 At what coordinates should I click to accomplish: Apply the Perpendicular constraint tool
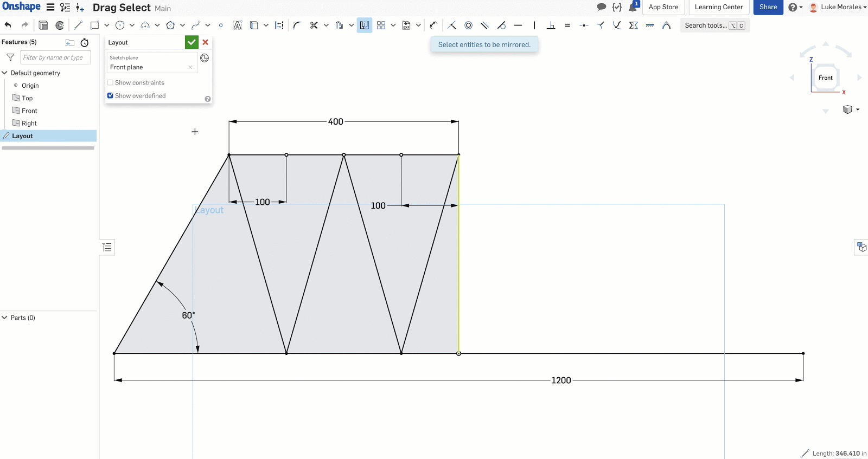click(551, 25)
